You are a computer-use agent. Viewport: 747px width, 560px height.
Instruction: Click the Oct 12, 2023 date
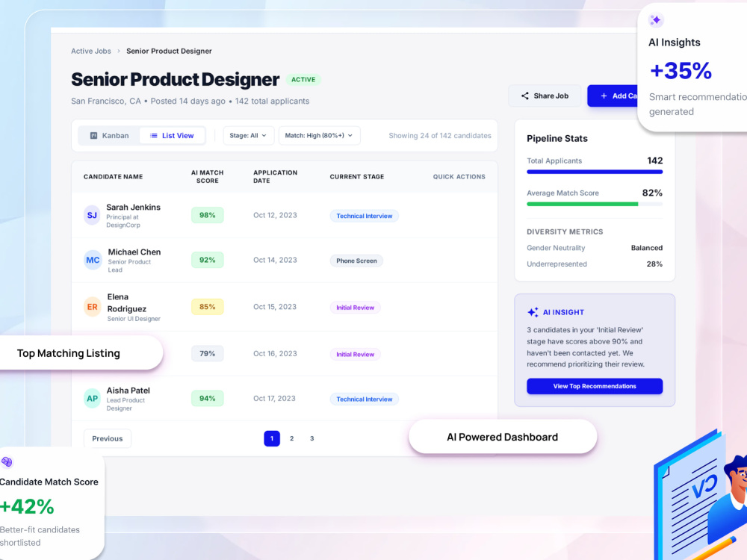[276, 215]
